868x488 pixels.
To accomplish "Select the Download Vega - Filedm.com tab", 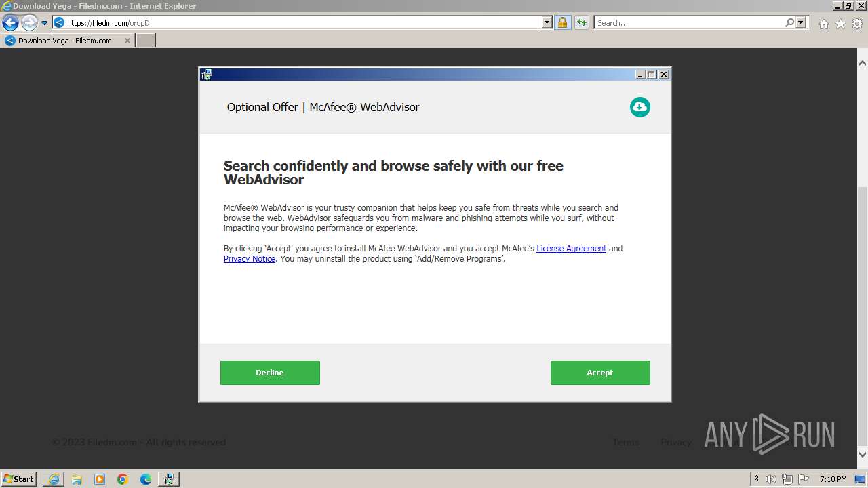I will click(67, 41).
